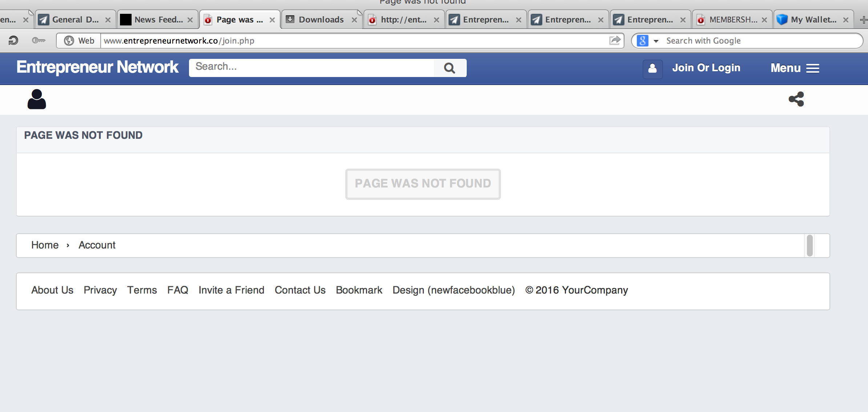Open a new tab with plus button
Screen dimensions: 868x412
click(863, 20)
